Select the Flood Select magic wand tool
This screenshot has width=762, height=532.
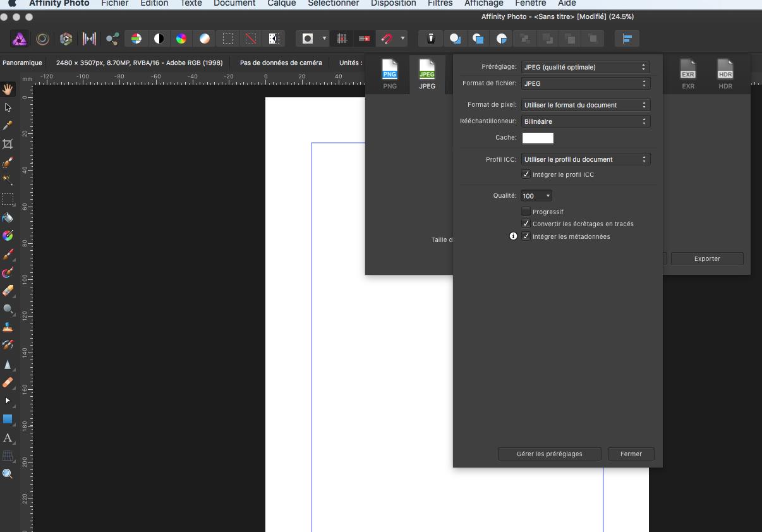coord(8,181)
